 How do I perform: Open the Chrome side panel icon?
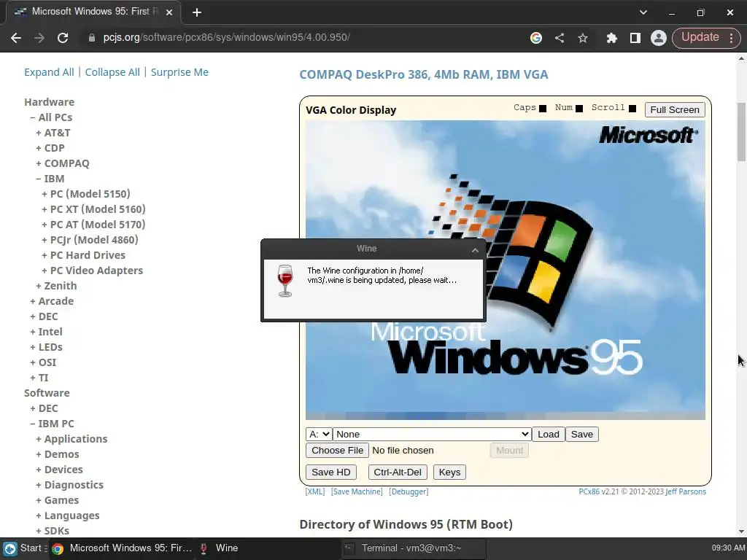pyautogui.click(x=635, y=38)
